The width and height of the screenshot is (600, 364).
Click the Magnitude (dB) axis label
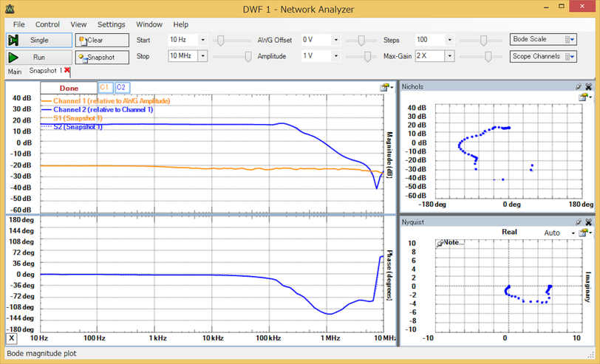point(389,154)
